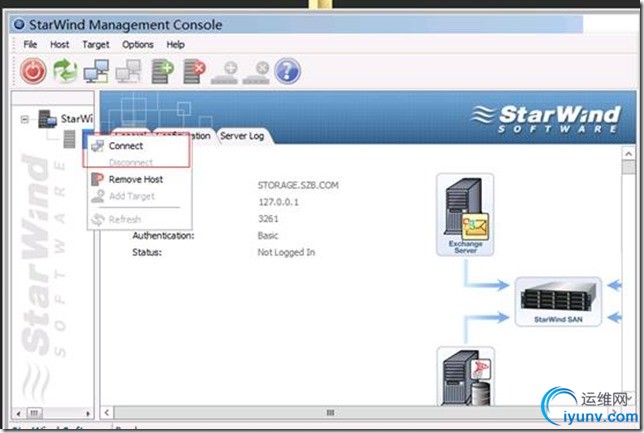The width and height of the screenshot is (644, 433).
Task: Click the connect host computers icon
Action: [x=97, y=71]
